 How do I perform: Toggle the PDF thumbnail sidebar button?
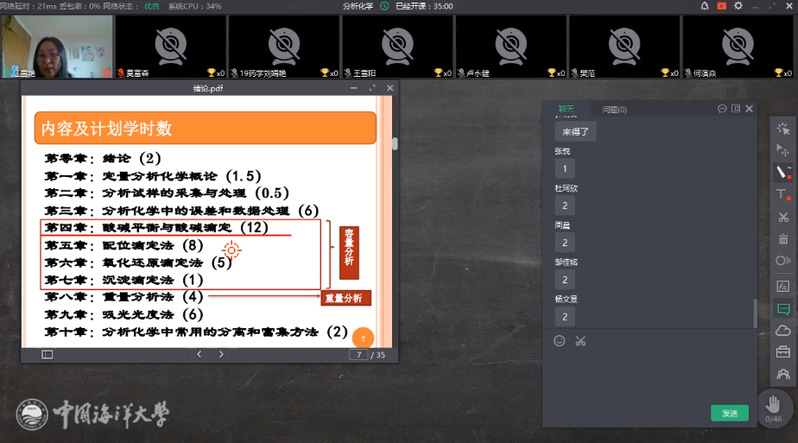tap(47, 354)
